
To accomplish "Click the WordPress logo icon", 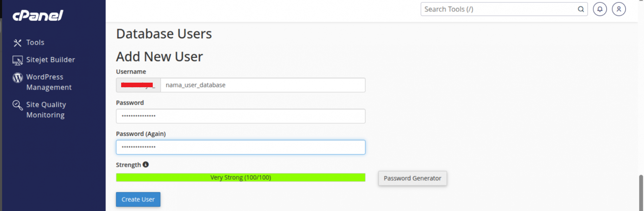I will click(18, 78).
